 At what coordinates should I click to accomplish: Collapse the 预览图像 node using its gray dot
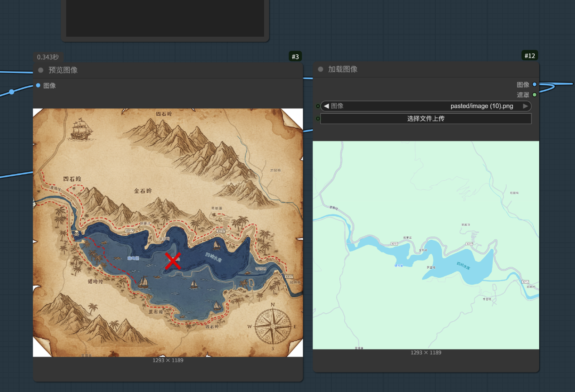click(x=41, y=70)
